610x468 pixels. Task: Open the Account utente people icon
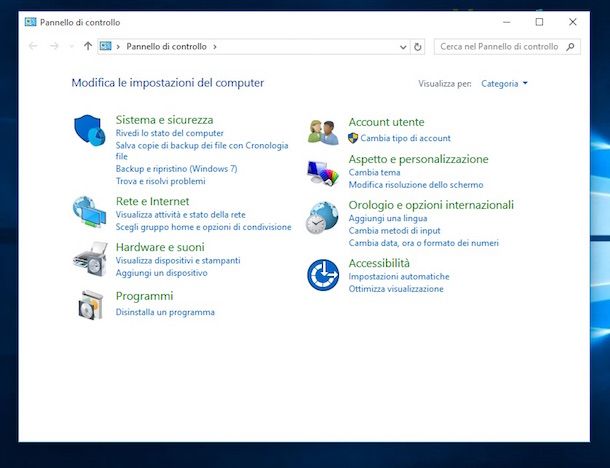(323, 132)
